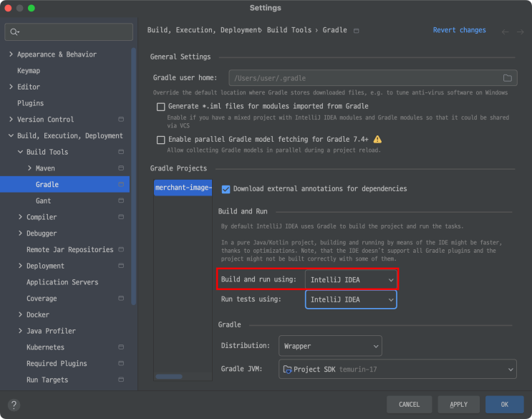
Task: Enable parallel Gradle model fetching checkbox
Action: [161, 140]
